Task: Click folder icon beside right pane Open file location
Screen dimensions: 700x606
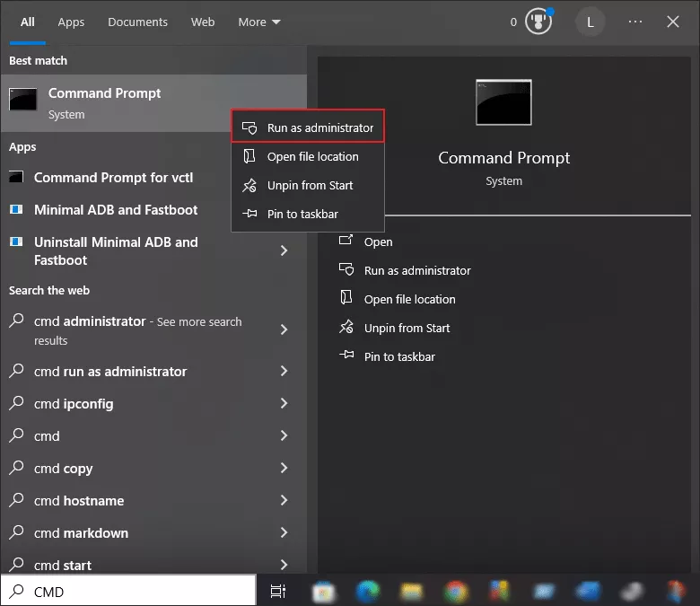Action: (x=346, y=297)
